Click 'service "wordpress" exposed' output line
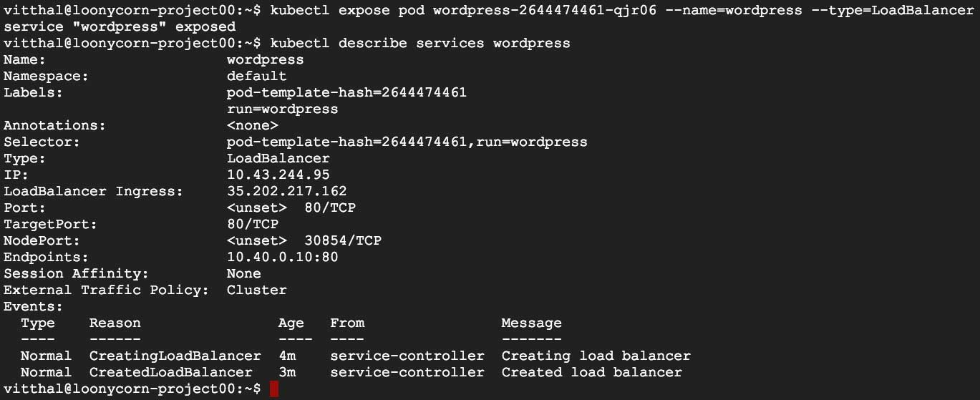 click(x=120, y=26)
